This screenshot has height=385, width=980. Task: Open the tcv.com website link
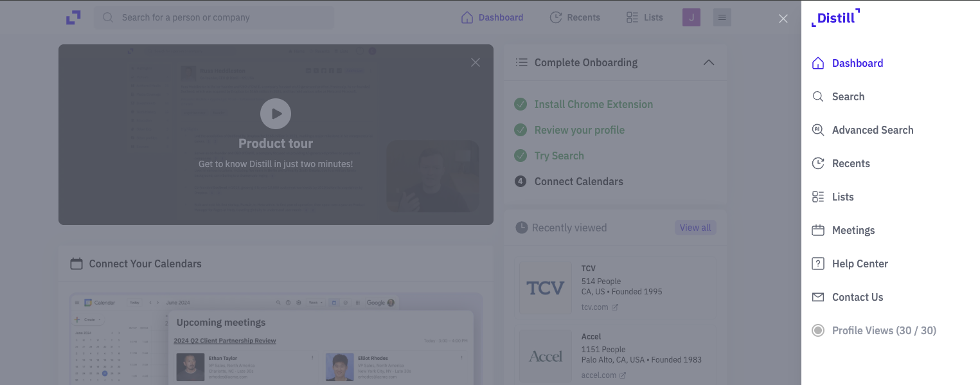coord(600,307)
